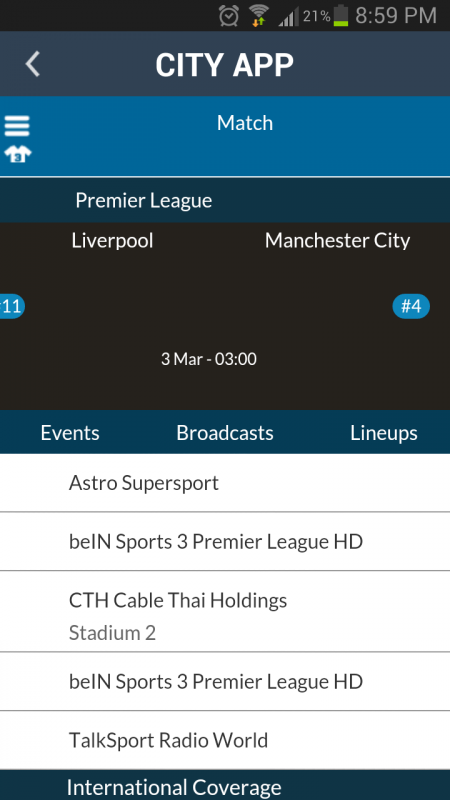Tap the alarm clock status icon
Viewport: 450px width, 800px height.
click(229, 16)
